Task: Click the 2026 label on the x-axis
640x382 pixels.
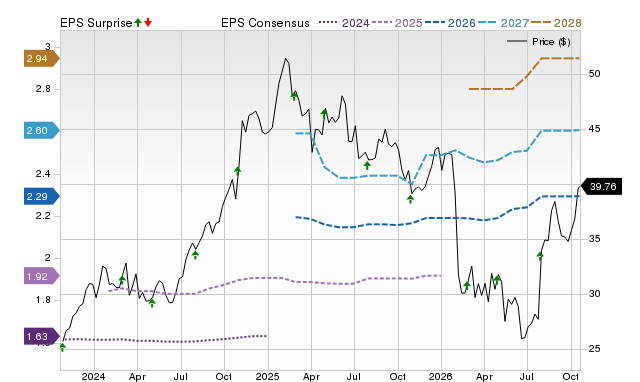Action: pos(440,376)
